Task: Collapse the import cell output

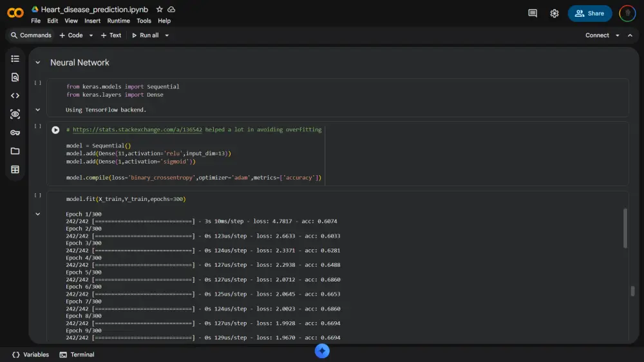Action: point(38,110)
